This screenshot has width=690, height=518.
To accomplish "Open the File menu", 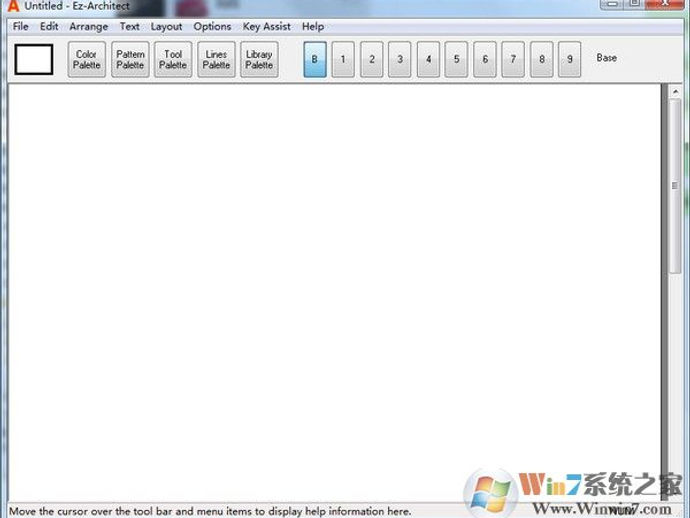I will (x=20, y=26).
